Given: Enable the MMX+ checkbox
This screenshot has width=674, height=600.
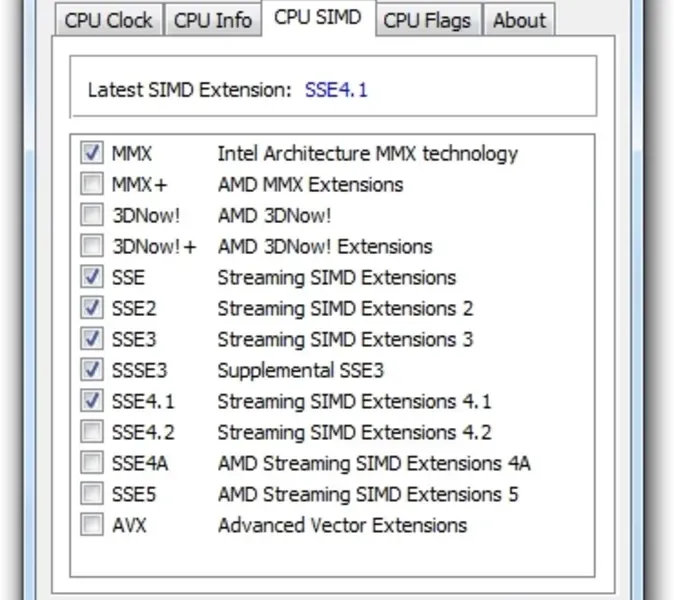Looking at the screenshot, I should tap(92, 184).
